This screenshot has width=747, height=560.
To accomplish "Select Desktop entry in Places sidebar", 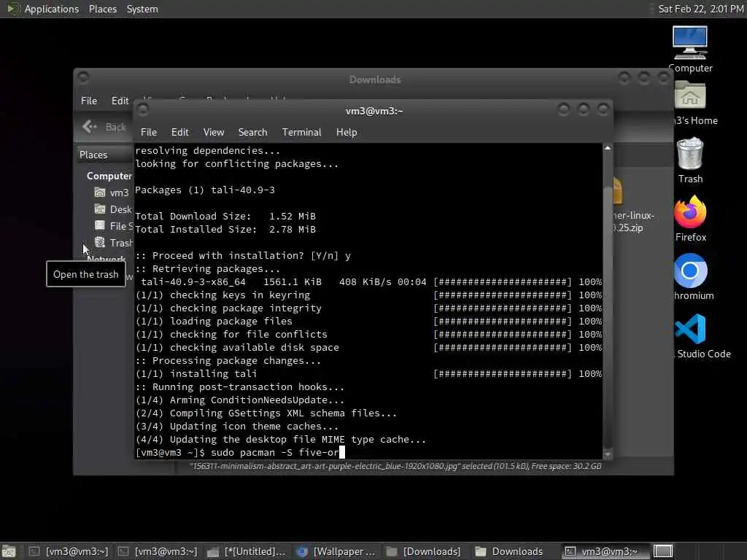I will click(x=113, y=209).
